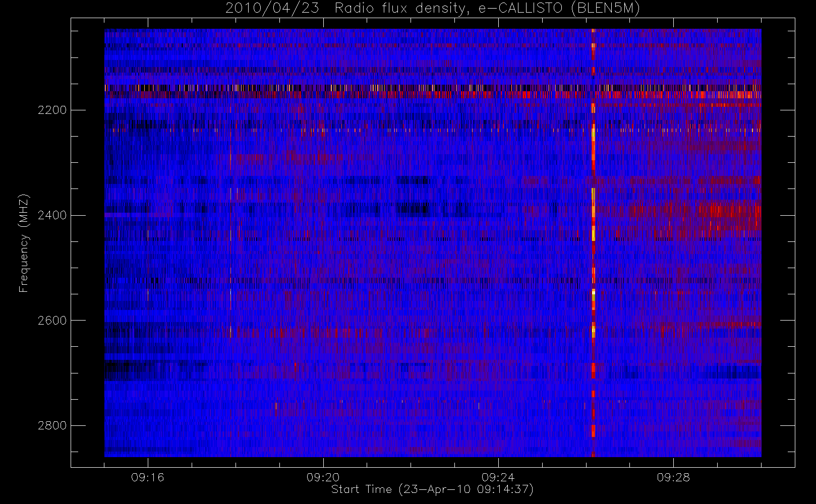This screenshot has width=816, height=504.
Task: Click the bright vertical burst at 2400 MHz
Action: 594,215
